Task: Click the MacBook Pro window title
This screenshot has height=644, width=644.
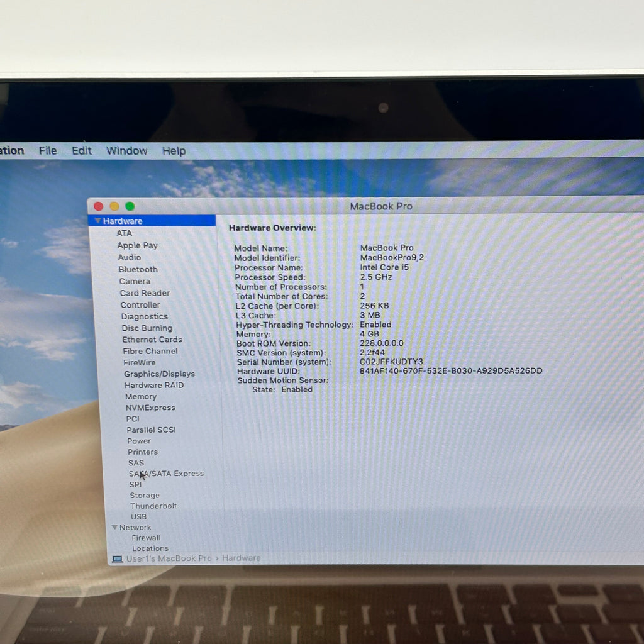Action: (380, 206)
